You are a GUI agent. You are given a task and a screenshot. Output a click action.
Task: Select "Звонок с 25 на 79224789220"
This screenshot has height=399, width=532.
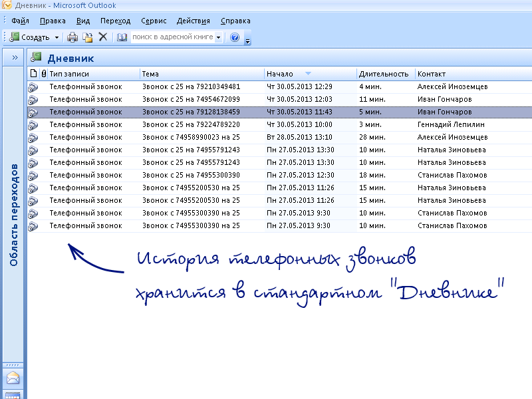(191, 124)
